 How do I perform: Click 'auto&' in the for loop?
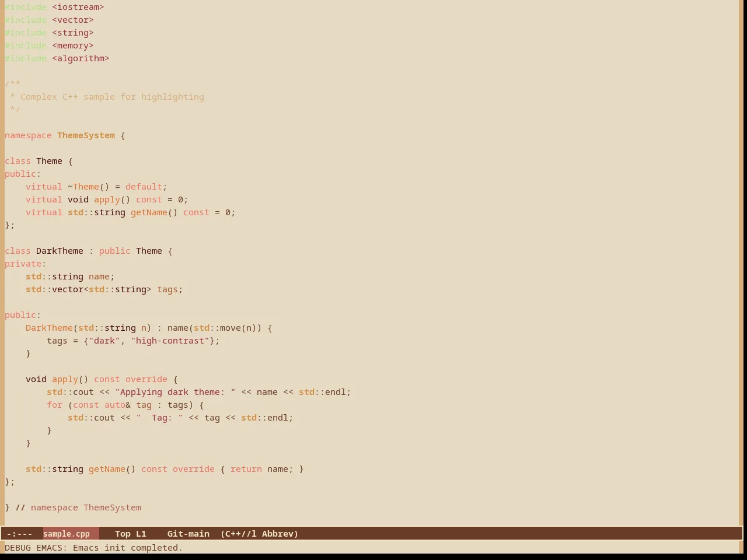point(117,405)
